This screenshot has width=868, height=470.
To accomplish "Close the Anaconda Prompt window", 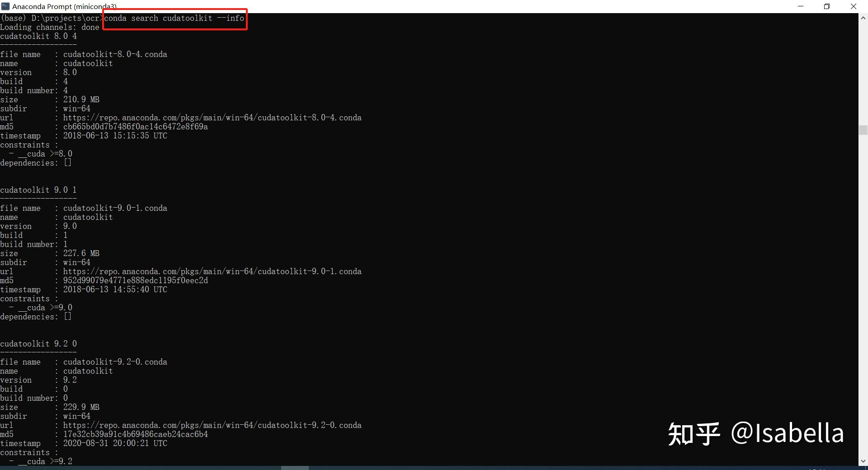I will [854, 6].
